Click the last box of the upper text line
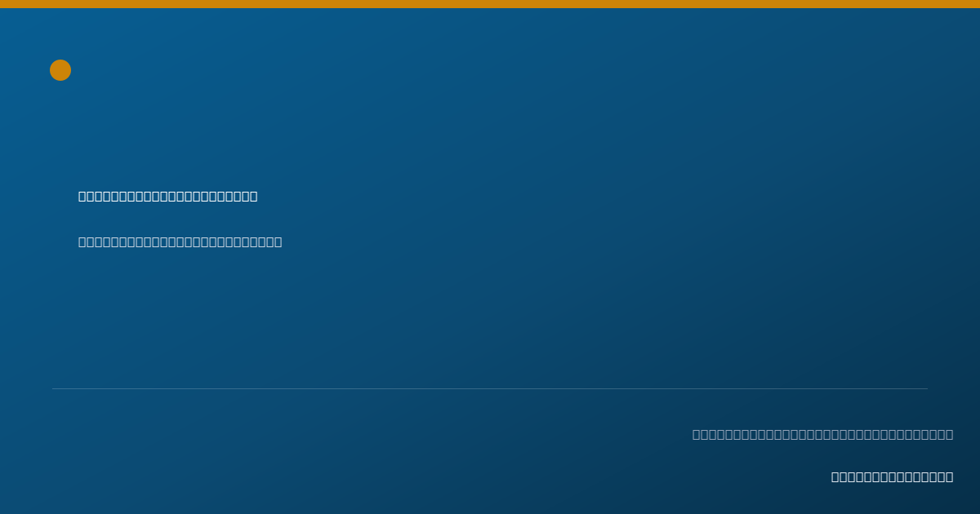This screenshot has width=980, height=514. [x=254, y=196]
